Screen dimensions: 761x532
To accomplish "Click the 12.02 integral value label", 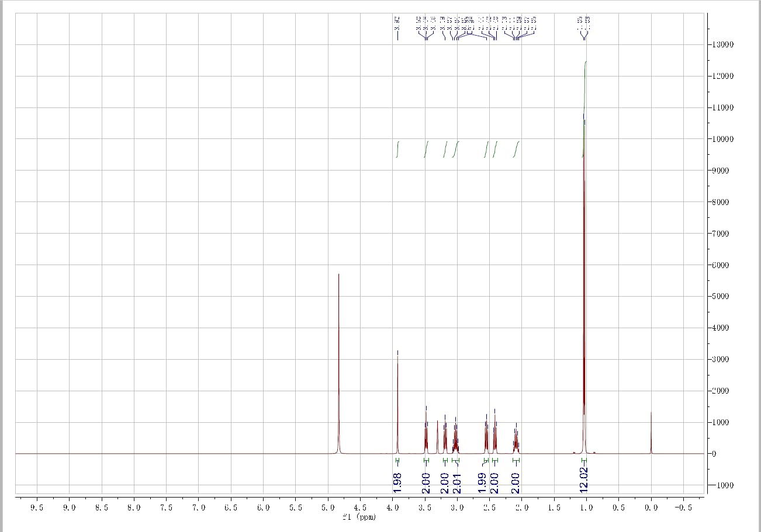I will [x=584, y=480].
